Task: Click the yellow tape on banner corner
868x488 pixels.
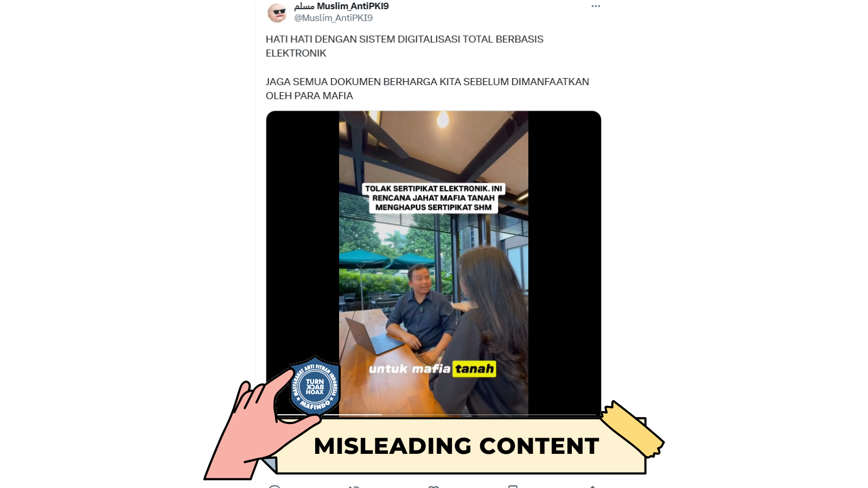Action: [x=632, y=429]
